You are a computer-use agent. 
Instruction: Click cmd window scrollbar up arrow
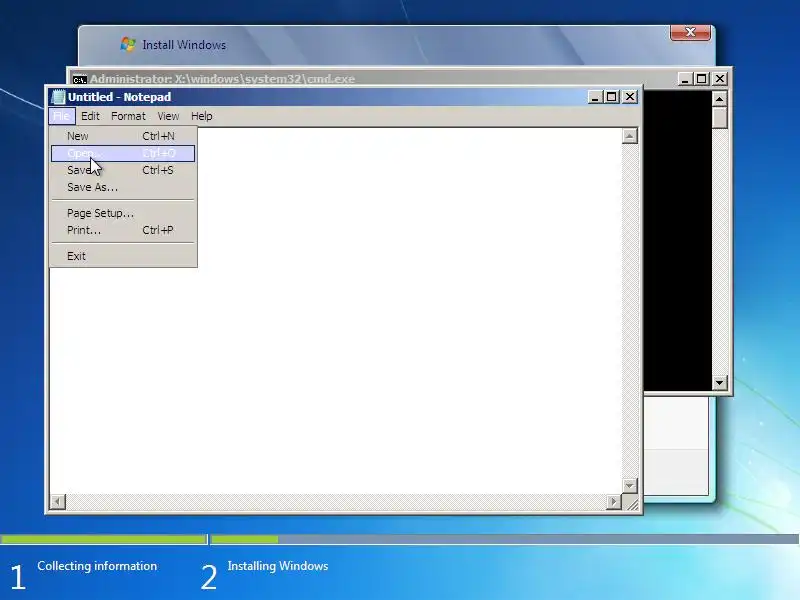[719, 98]
